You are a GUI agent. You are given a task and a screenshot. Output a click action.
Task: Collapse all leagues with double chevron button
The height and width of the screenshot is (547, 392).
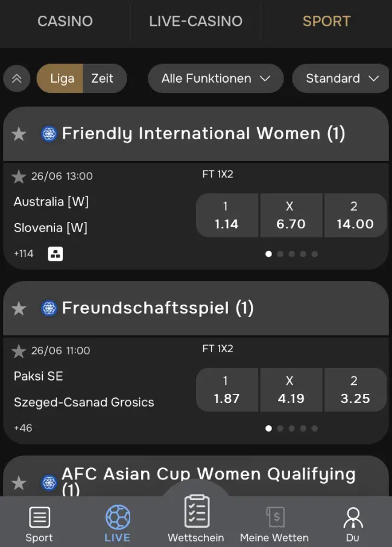tap(16, 78)
